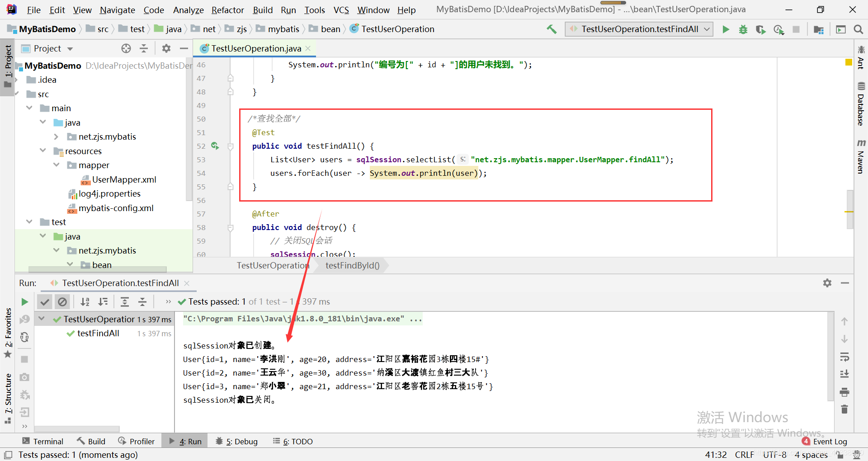Clear console with trash icon
The image size is (868, 461).
(844, 409)
